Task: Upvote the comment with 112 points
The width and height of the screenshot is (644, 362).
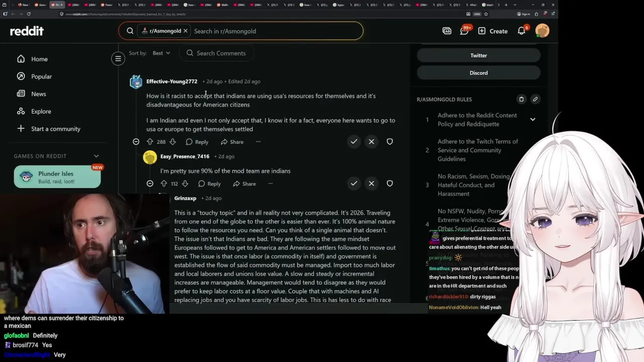Action: pyautogui.click(x=164, y=184)
